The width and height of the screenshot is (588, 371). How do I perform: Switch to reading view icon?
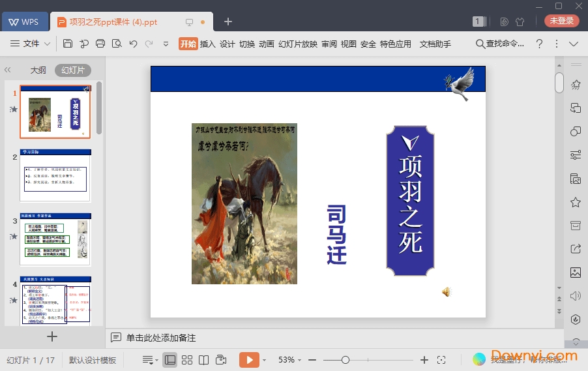click(x=203, y=360)
